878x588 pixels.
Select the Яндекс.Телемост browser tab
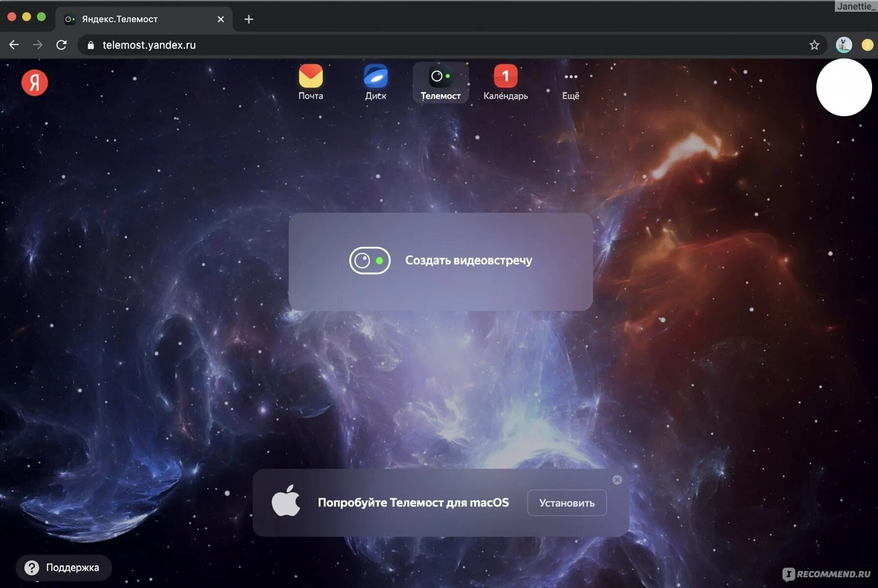tap(144, 19)
